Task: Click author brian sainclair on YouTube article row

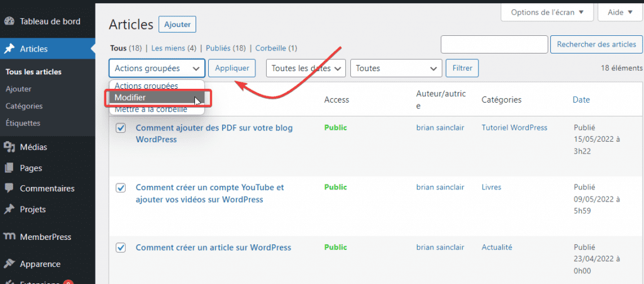Action: pos(440,188)
